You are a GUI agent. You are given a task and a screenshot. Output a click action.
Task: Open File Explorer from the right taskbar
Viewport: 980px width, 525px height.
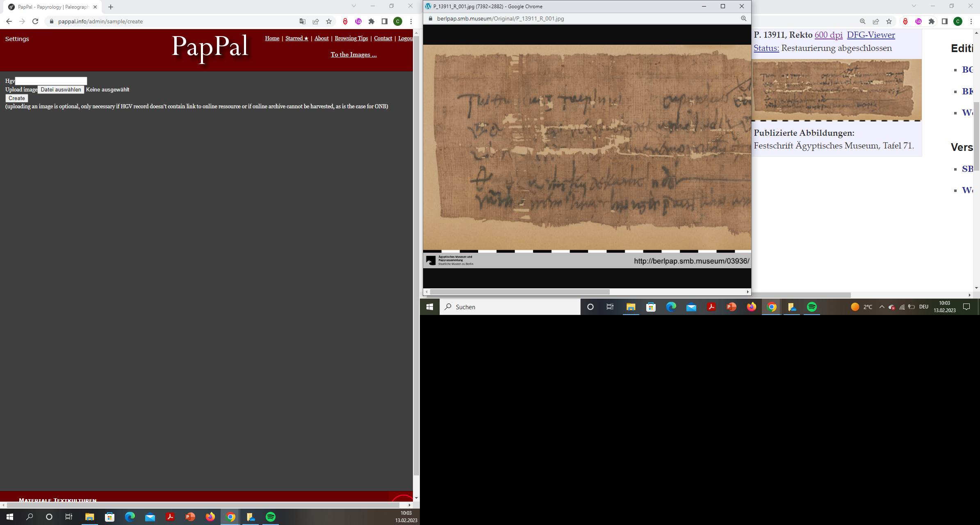tap(631, 307)
